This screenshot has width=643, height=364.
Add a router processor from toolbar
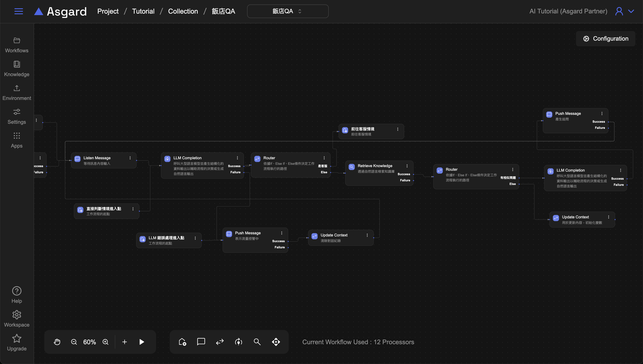click(220, 342)
